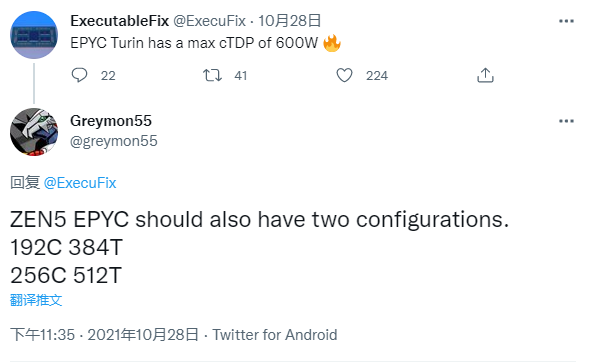Open the ExecutableFix tweet's more options menu
The image size is (591, 363).
click(566, 21)
